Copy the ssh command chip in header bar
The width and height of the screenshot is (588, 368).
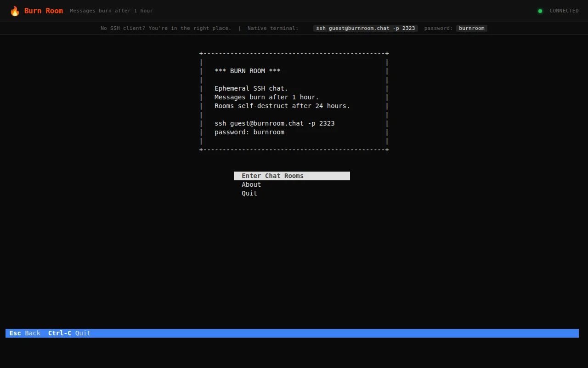[x=366, y=28]
